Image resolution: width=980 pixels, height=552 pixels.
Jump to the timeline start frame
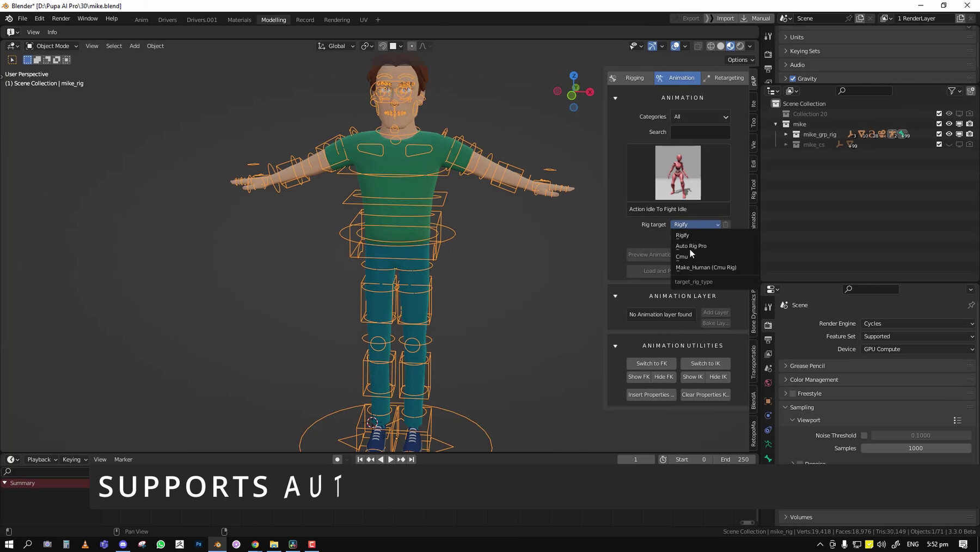point(360,459)
